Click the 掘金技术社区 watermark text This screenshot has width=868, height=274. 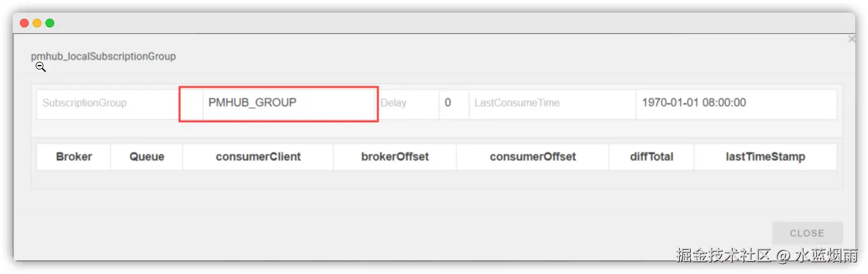click(724, 256)
